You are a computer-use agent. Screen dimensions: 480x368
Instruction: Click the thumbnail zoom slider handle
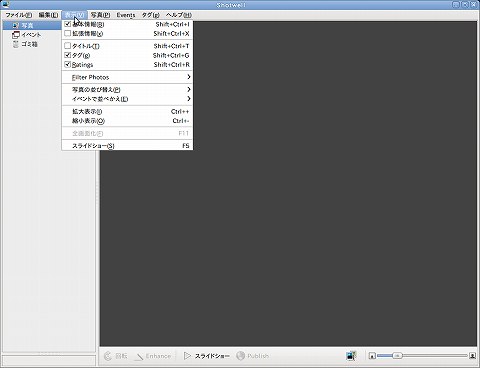pos(397,356)
